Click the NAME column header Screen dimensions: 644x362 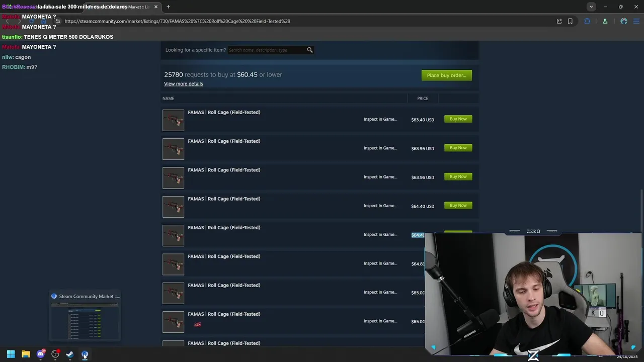168,99
